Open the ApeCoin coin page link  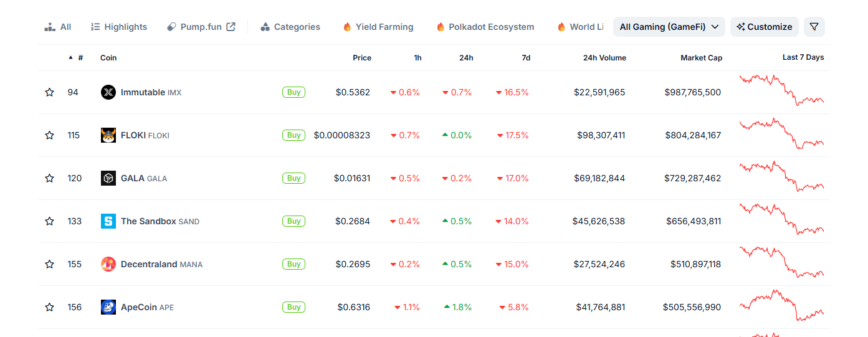[x=148, y=307]
